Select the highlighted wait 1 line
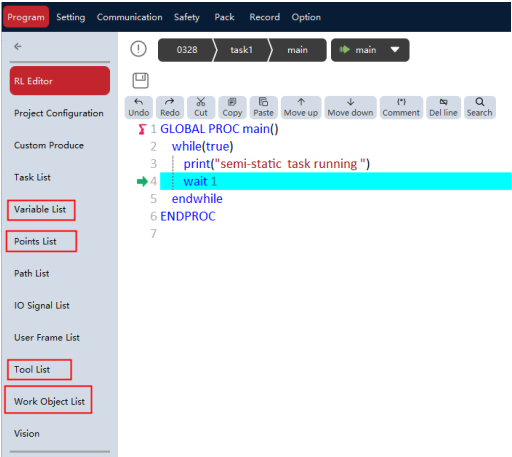The width and height of the screenshot is (512, 457). pyautogui.click(x=335, y=181)
